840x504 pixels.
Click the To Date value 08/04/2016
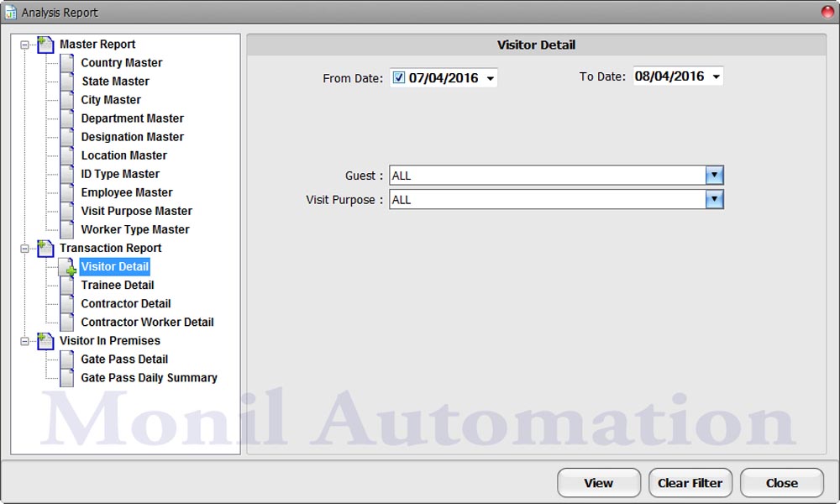click(x=669, y=76)
